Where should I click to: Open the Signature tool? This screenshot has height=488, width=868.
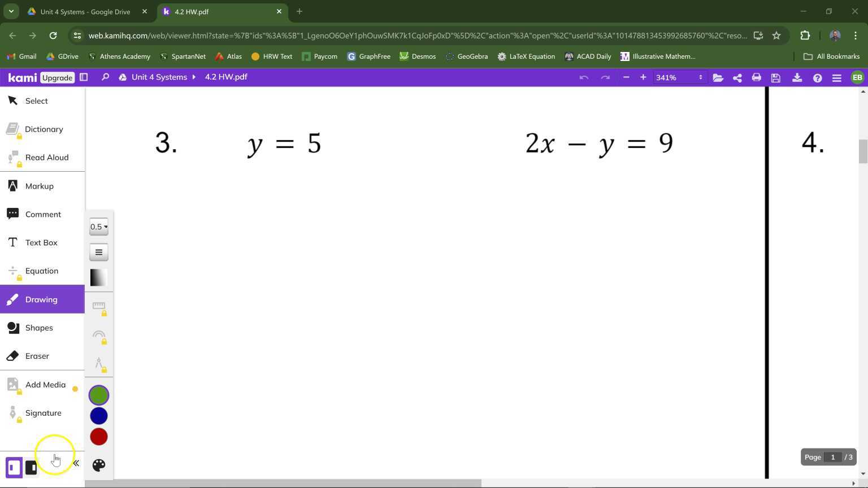(43, 413)
